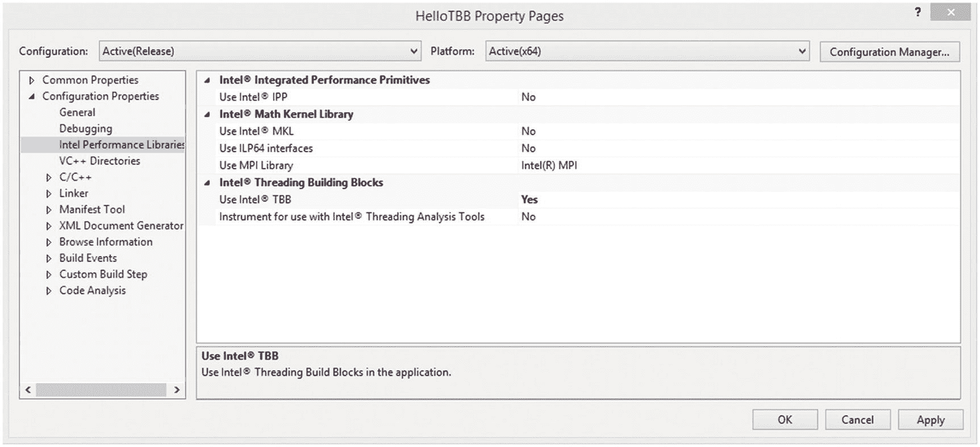Click the Use MPI Library property name

point(256,165)
